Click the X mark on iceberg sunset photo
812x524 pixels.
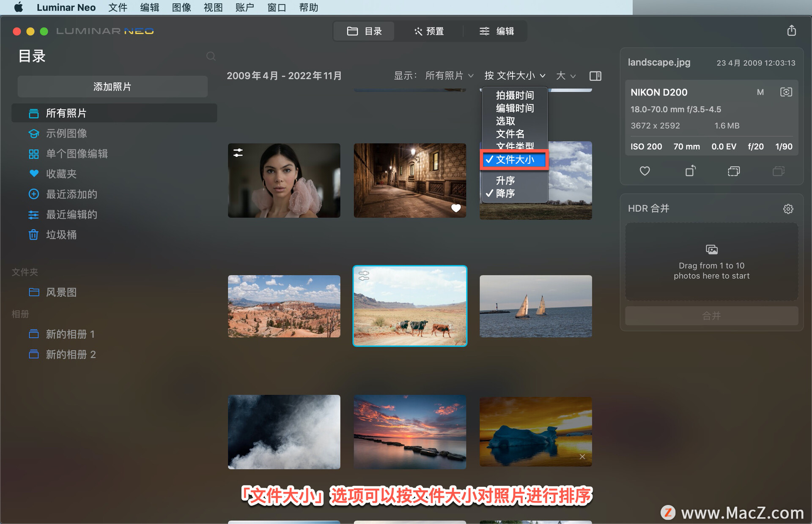(582, 457)
